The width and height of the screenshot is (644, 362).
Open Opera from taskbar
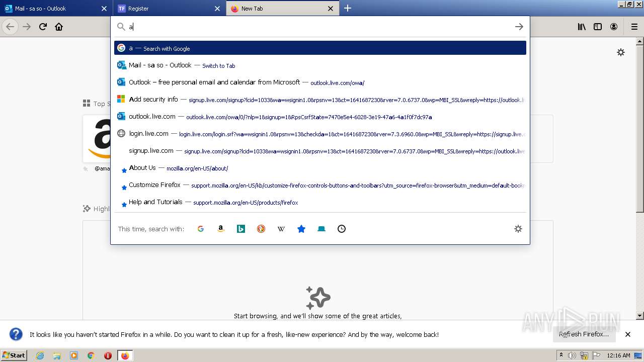pyautogui.click(x=108, y=355)
